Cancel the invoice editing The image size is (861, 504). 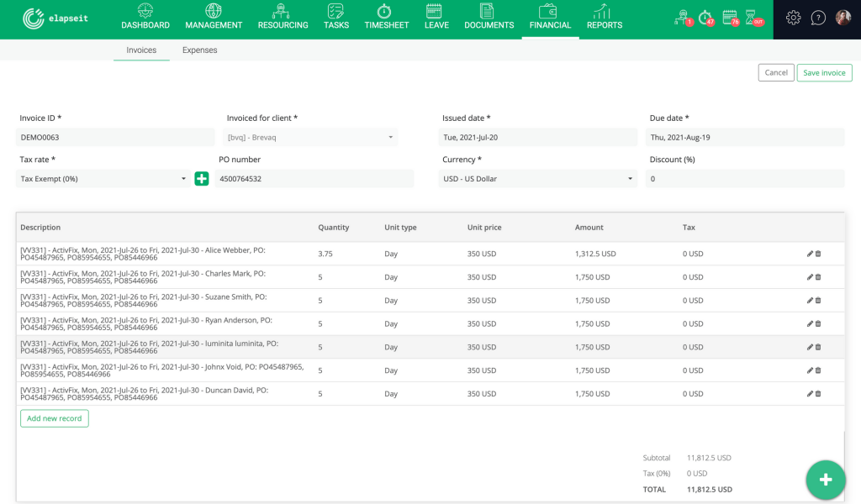coord(776,72)
